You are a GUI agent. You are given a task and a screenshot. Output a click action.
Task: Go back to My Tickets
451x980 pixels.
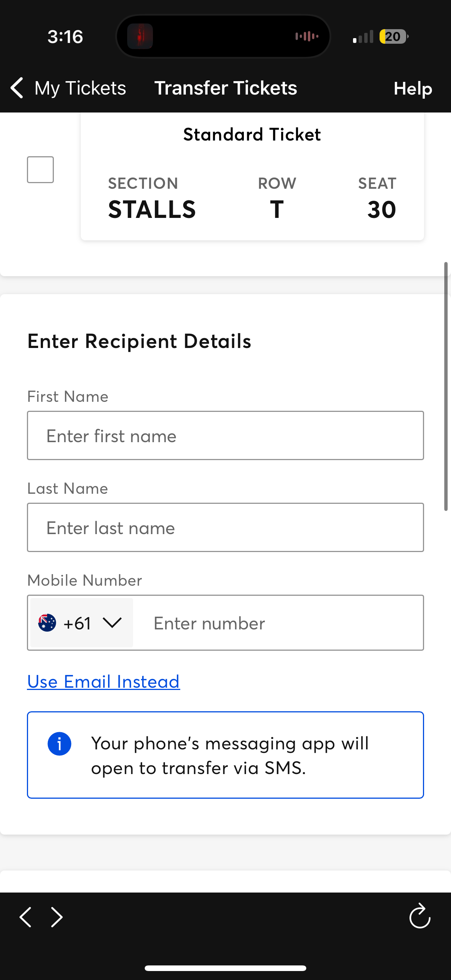(x=80, y=88)
